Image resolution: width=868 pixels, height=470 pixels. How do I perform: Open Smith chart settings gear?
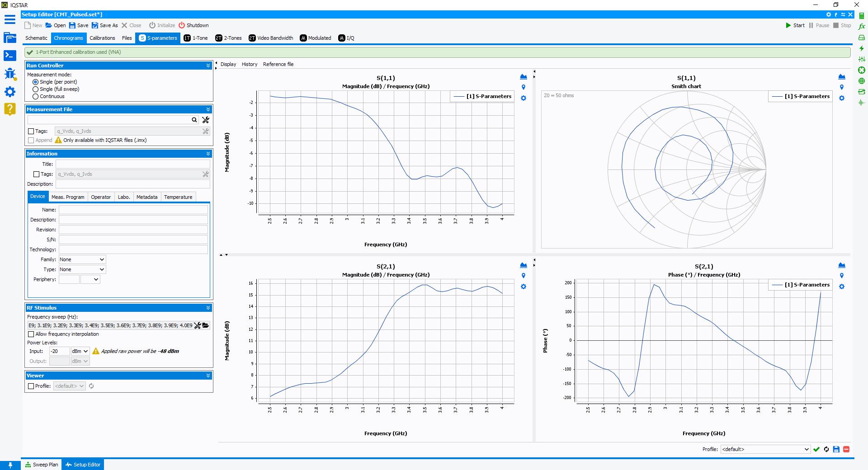pyautogui.click(x=842, y=98)
